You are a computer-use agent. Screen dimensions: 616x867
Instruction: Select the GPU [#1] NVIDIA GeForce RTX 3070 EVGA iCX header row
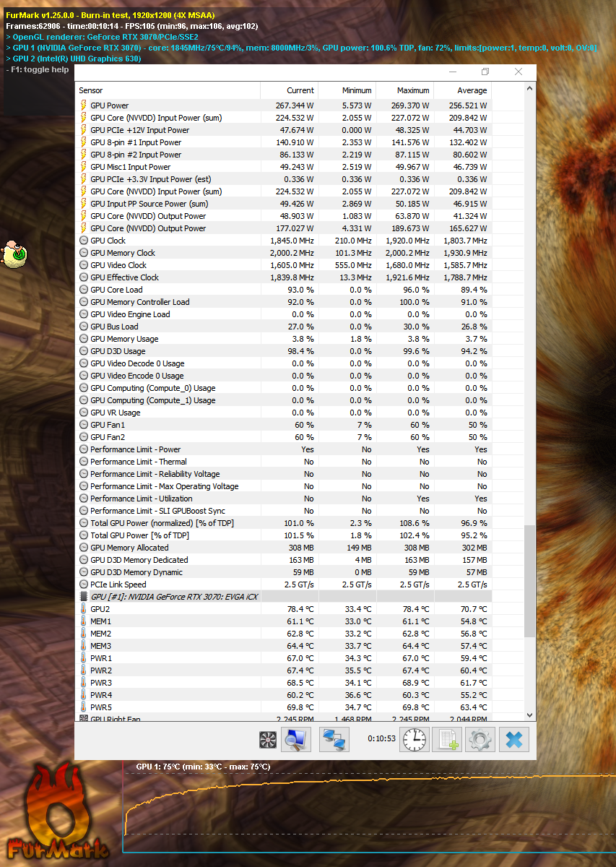[x=284, y=597]
